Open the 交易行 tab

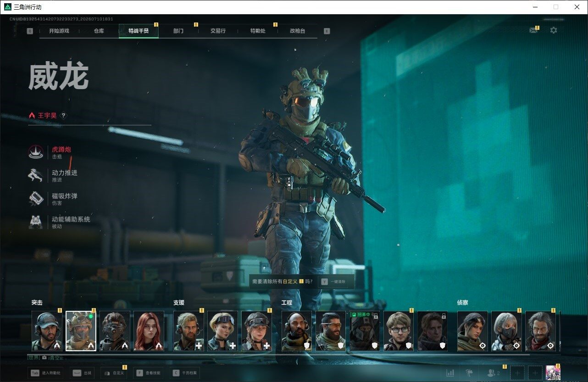coord(218,31)
